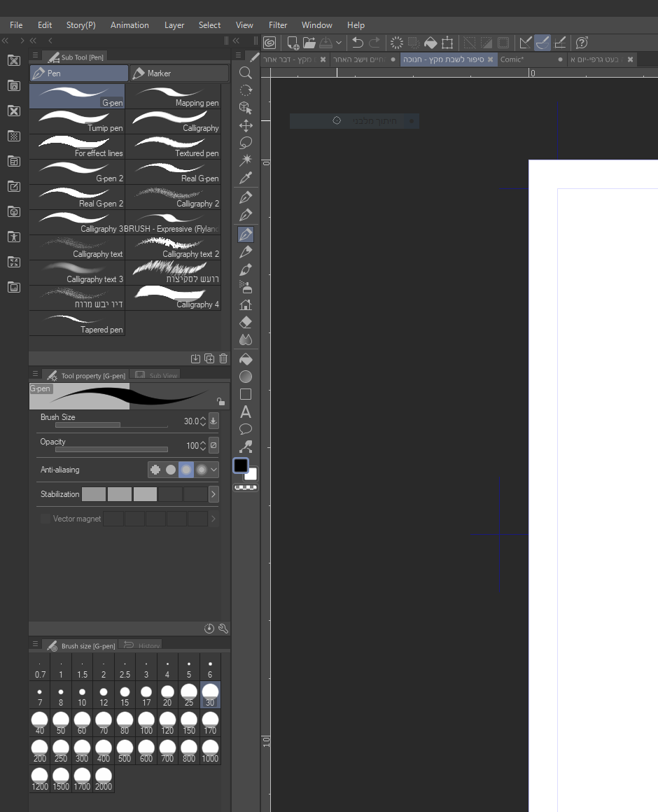Select the Zoom magnifier tool
The width and height of the screenshot is (658, 812).
[246, 73]
